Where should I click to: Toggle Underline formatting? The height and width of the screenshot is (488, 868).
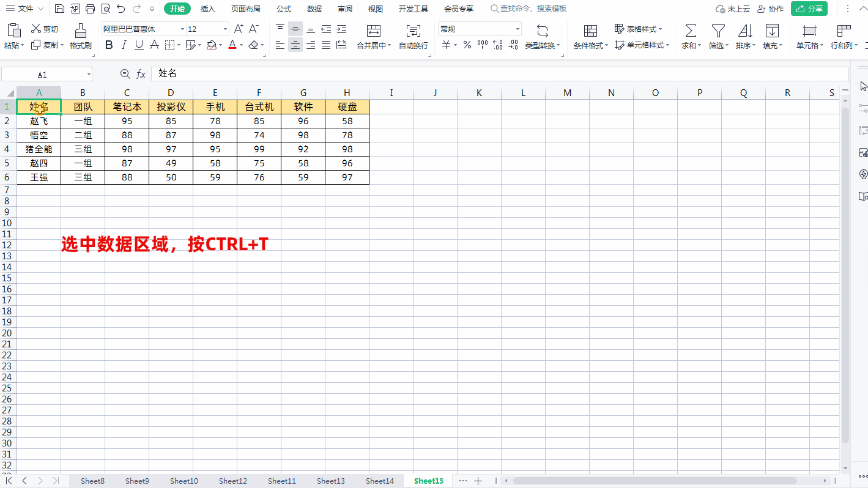(139, 45)
